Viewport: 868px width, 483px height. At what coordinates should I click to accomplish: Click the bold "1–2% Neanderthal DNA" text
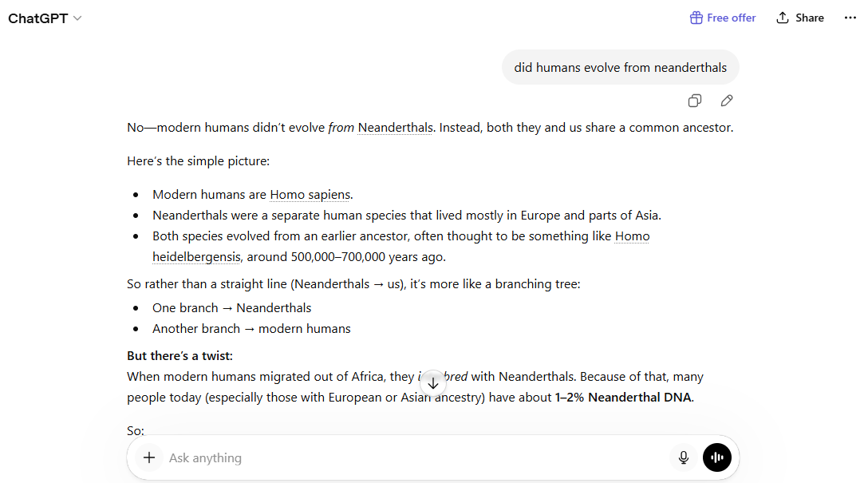pos(624,398)
